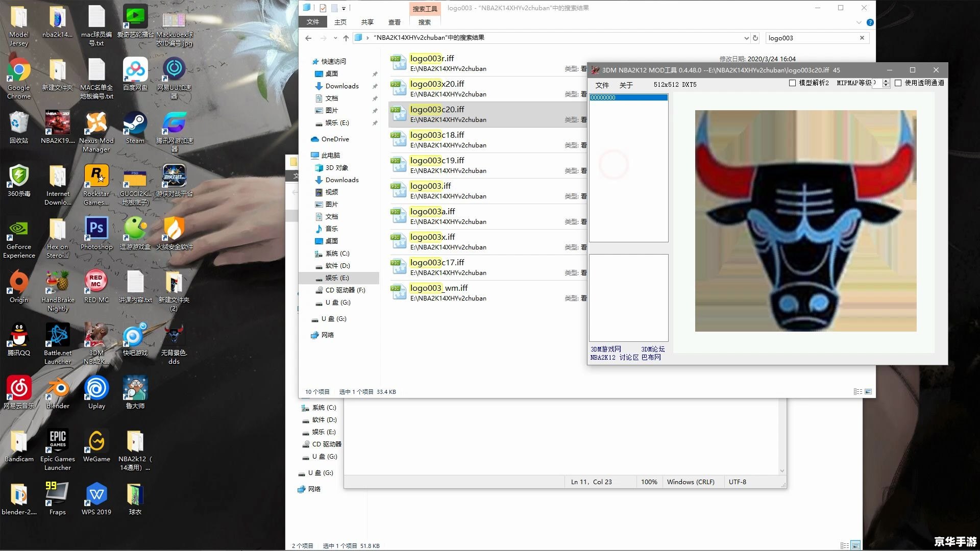Screen dimensions: 980x551
Task: Enable the 模型解析2 checkbox
Action: coord(793,83)
